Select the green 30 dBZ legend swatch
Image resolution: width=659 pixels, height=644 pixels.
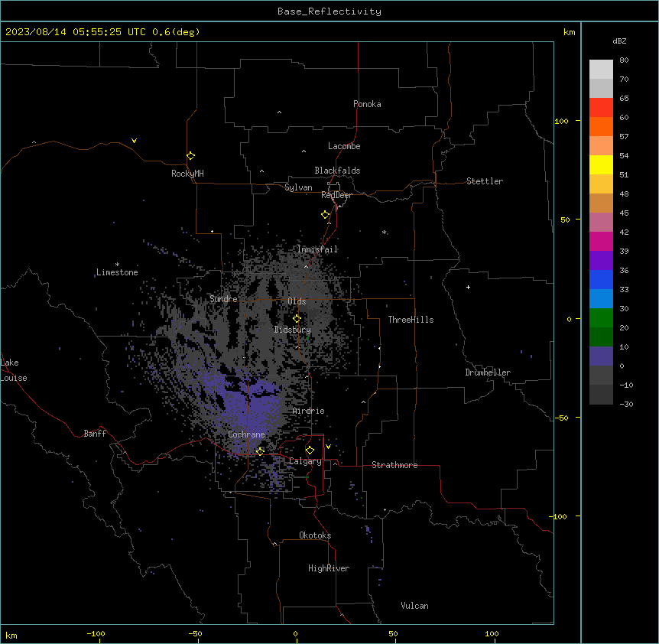point(601,318)
